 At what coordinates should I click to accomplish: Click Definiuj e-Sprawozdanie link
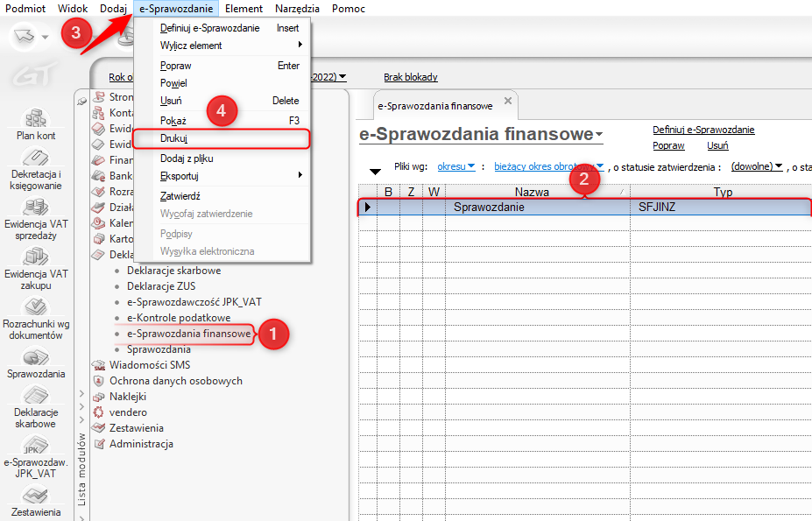coord(703,130)
